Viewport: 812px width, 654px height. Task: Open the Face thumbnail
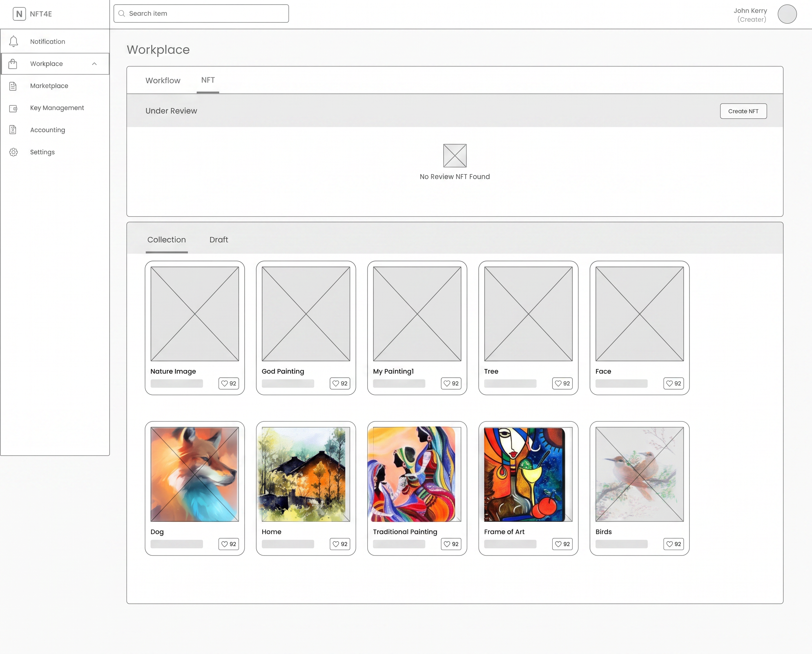click(x=639, y=314)
